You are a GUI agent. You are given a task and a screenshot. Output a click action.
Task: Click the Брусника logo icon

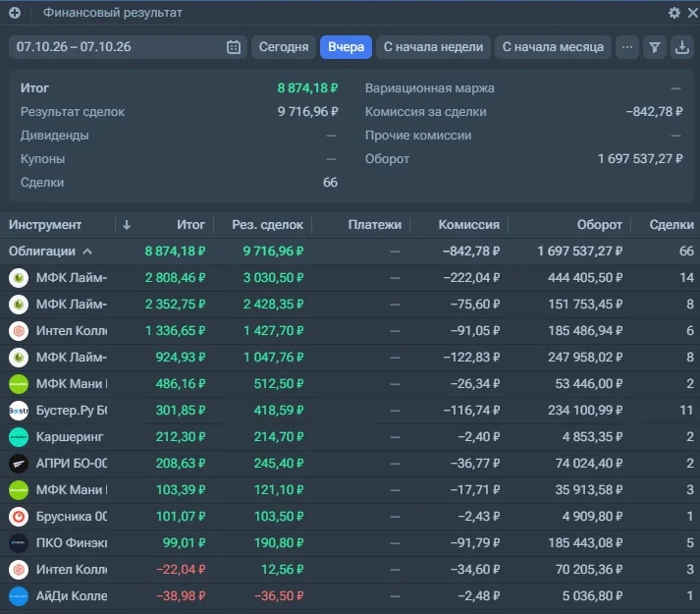[x=19, y=517]
